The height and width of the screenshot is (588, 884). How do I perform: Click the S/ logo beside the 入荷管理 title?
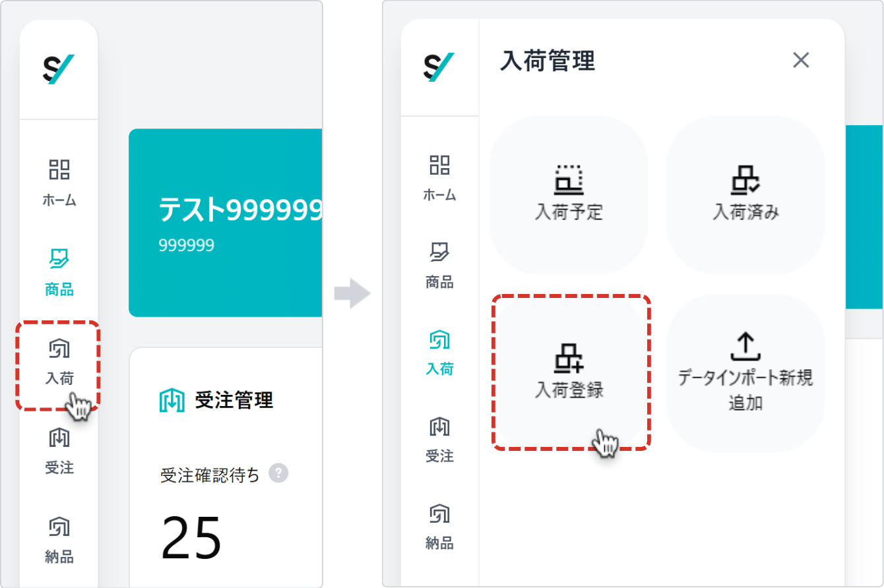click(439, 67)
